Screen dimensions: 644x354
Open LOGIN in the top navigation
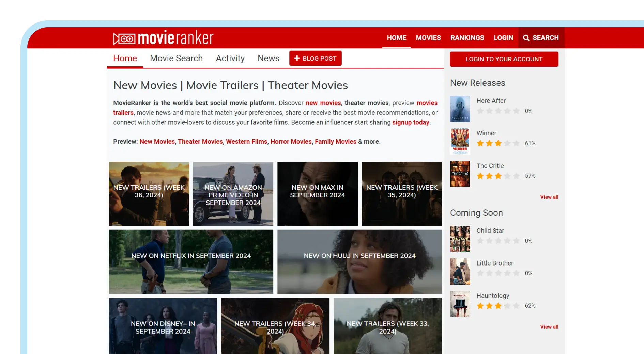(x=503, y=38)
